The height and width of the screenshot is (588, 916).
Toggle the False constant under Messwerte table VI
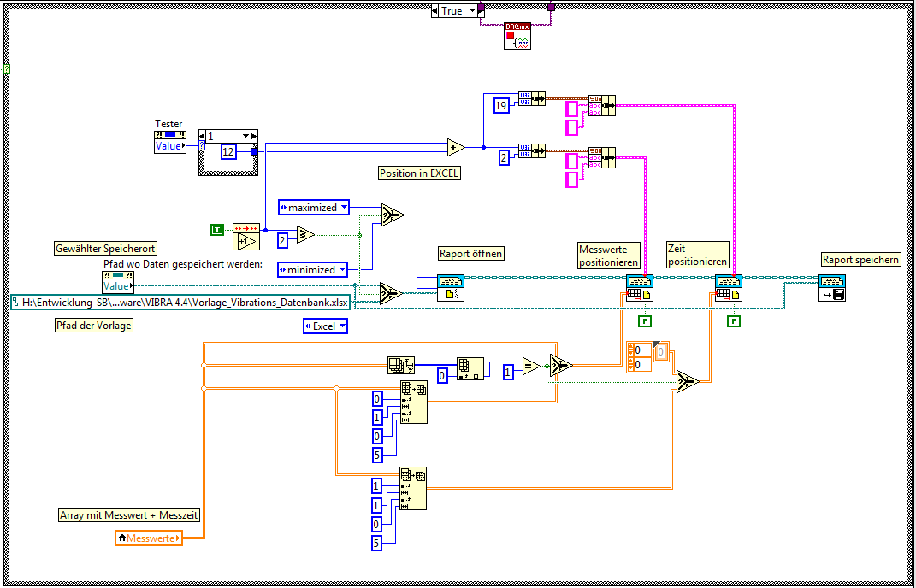pyautogui.click(x=645, y=321)
